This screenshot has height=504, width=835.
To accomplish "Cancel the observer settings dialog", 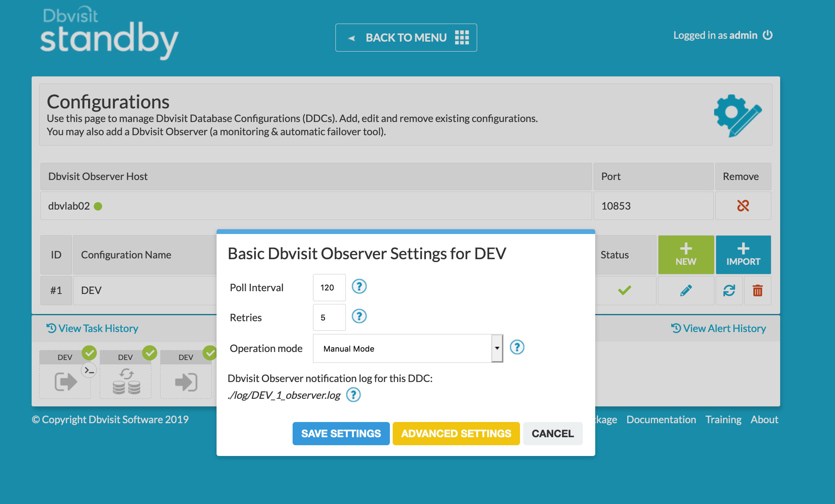I will point(552,434).
